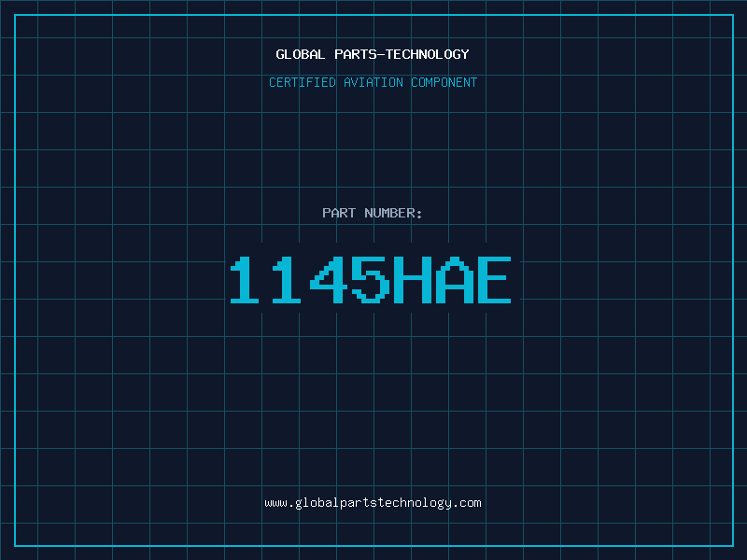The width and height of the screenshot is (747, 560).
Task: Click the GLOBAL PARTS-TECHNOLOGY heading
Action: [373, 54]
